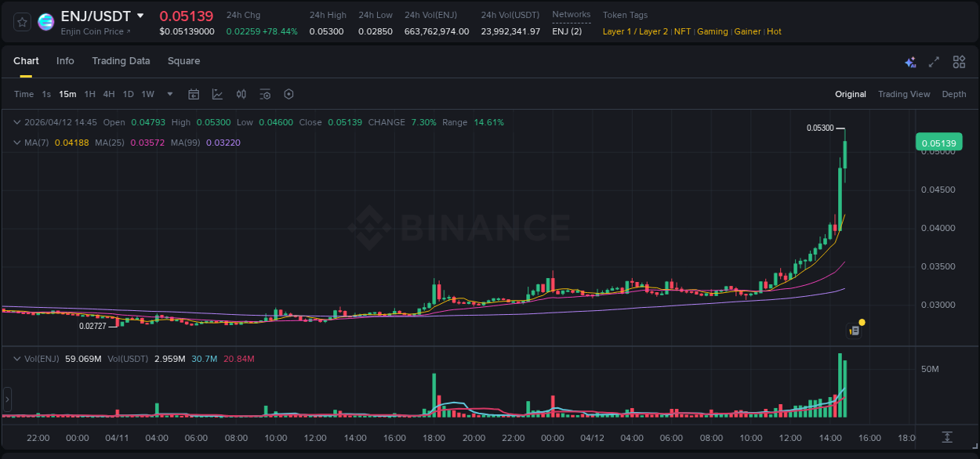Switch chart to Trading View mode
980x459 pixels.
click(x=904, y=94)
